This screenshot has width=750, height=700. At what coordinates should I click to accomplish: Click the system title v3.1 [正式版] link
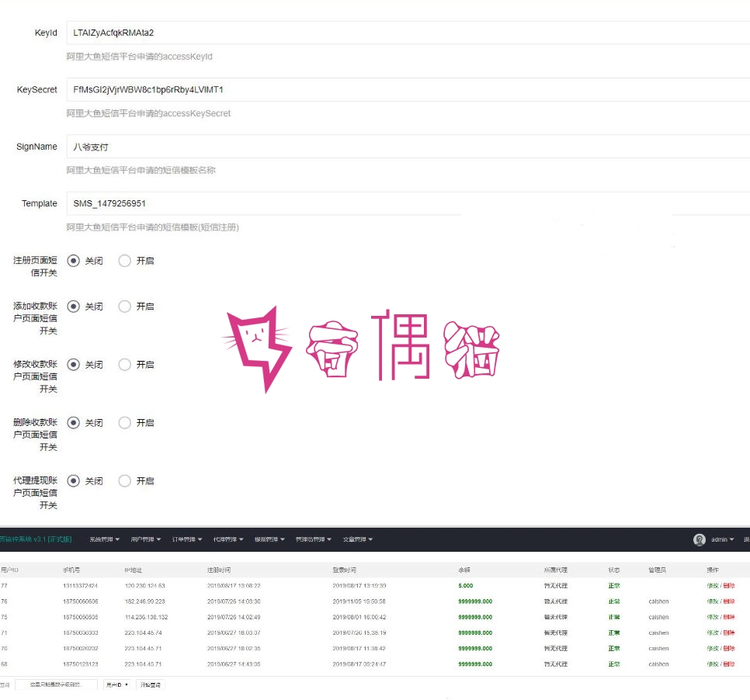coord(36,539)
